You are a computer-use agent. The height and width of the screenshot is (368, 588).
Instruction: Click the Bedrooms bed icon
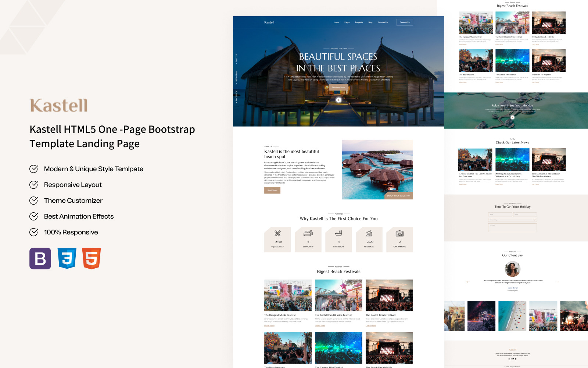click(308, 233)
